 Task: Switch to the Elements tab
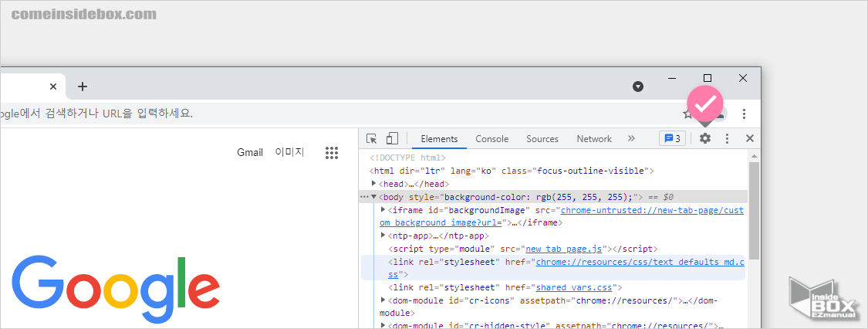point(440,139)
